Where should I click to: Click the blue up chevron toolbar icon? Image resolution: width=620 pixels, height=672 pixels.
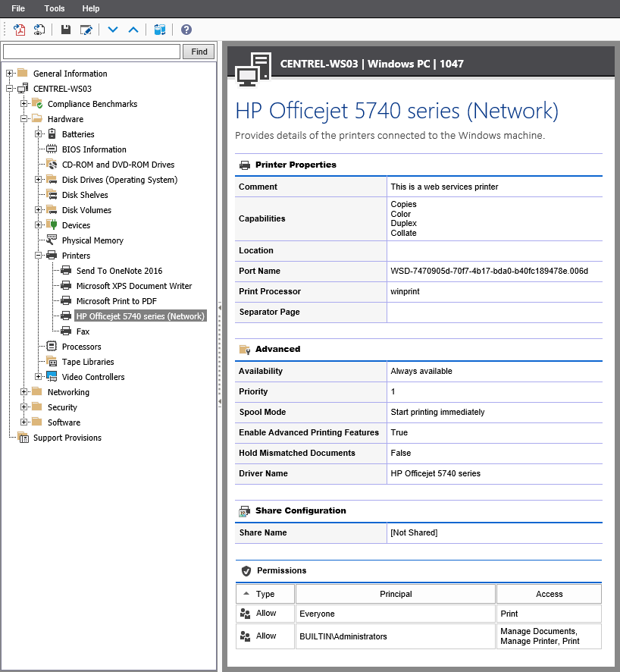(x=133, y=30)
